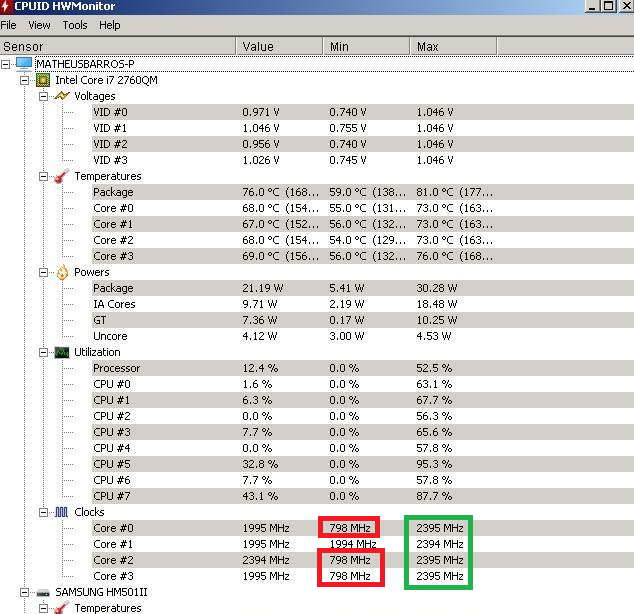The height and width of the screenshot is (614, 634).
Task: Click the Clocks waveform icon
Action: coord(61,512)
